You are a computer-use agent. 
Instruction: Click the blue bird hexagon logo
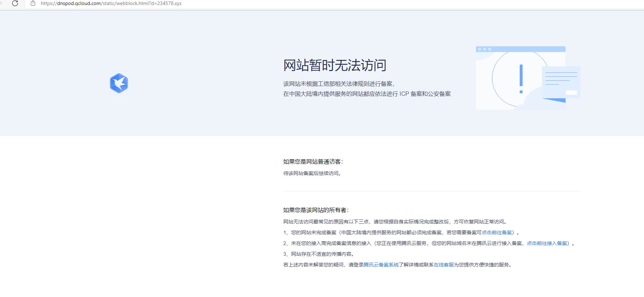[119, 83]
